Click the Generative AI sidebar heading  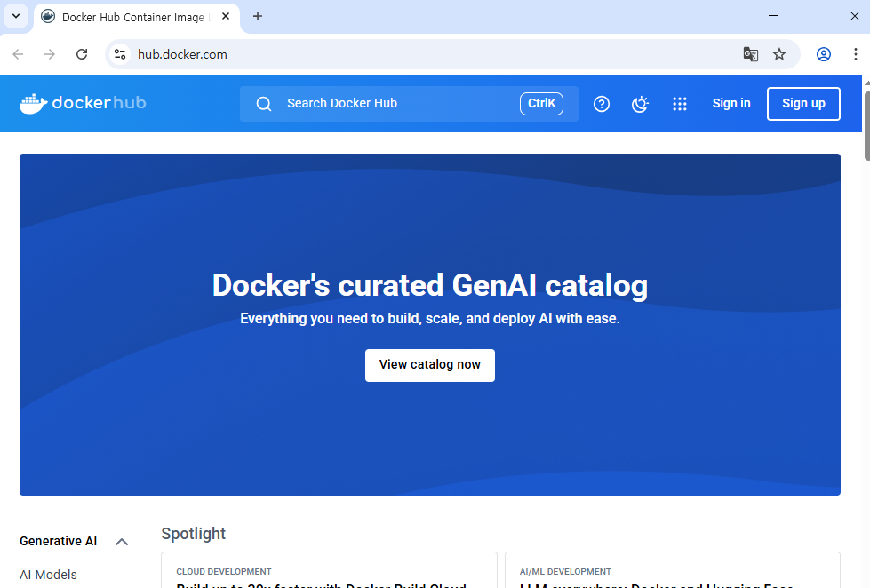click(59, 542)
